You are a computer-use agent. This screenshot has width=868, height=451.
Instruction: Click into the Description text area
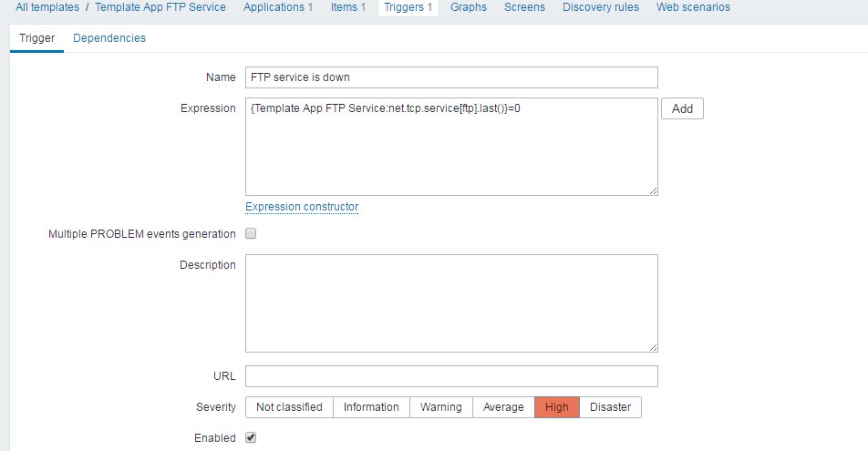tap(451, 303)
